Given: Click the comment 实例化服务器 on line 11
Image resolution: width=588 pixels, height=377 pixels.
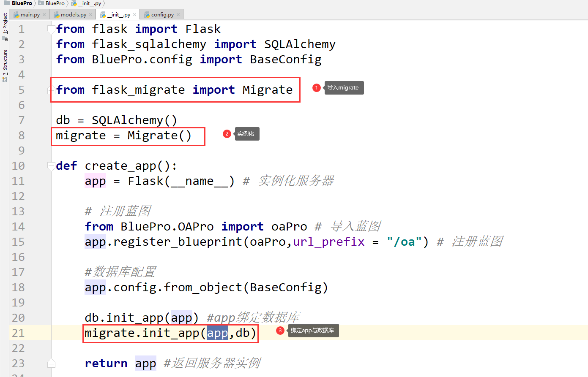Looking at the screenshot, I should coord(295,181).
